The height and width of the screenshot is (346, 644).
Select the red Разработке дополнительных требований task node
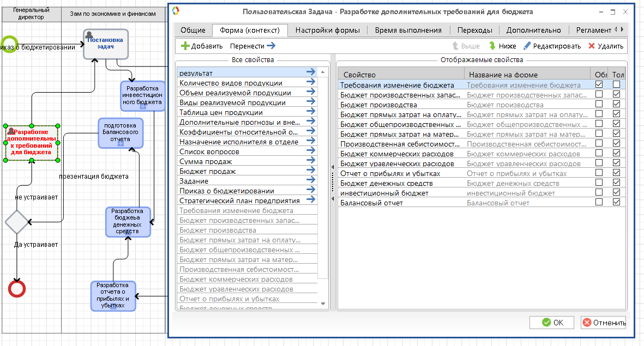point(32,143)
